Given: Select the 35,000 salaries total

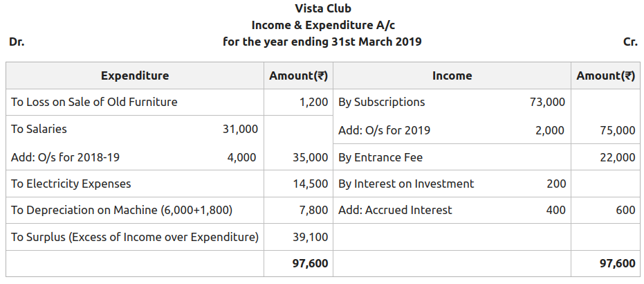Looking at the screenshot, I should point(311,157).
